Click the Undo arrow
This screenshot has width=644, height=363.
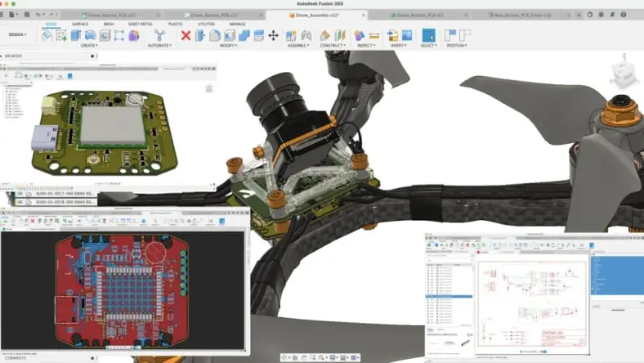click(38, 15)
